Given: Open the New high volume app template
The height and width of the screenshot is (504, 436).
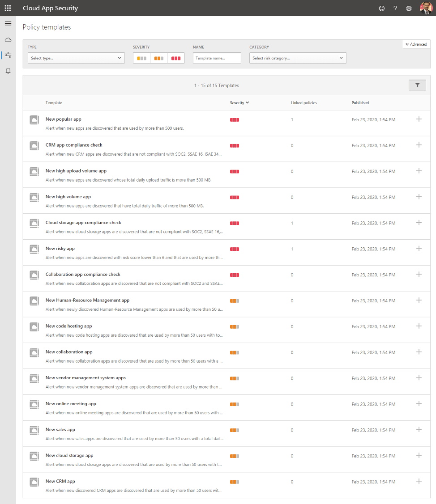Looking at the screenshot, I should click(x=68, y=197).
